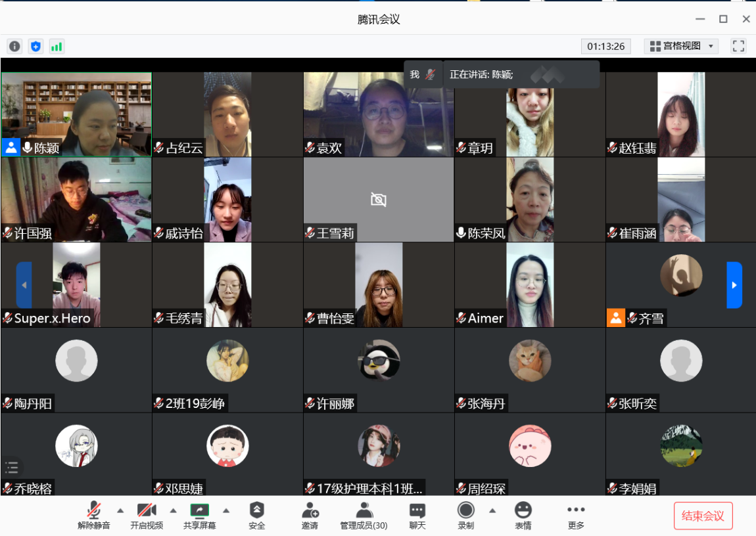The height and width of the screenshot is (536, 756).
Task: Expand options arrow beside 共享屏幕
Action: [x=226, y=510]
